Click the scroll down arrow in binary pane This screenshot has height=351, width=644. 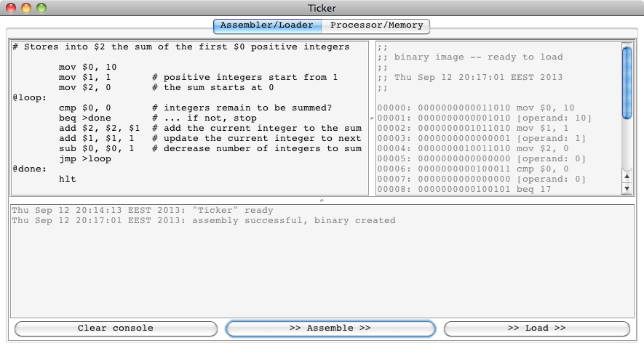627,189
